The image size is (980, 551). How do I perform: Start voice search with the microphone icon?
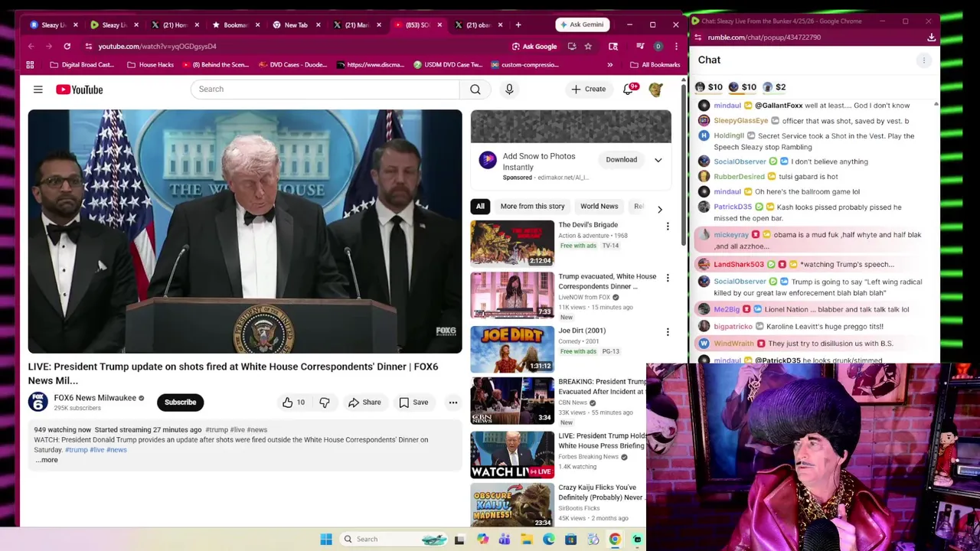pos(509,90)
